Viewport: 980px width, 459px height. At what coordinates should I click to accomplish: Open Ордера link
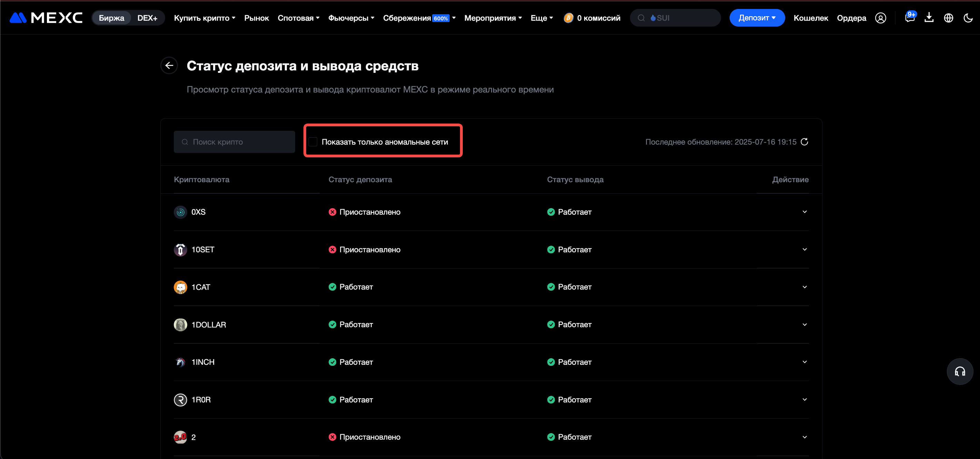(851, 18)
